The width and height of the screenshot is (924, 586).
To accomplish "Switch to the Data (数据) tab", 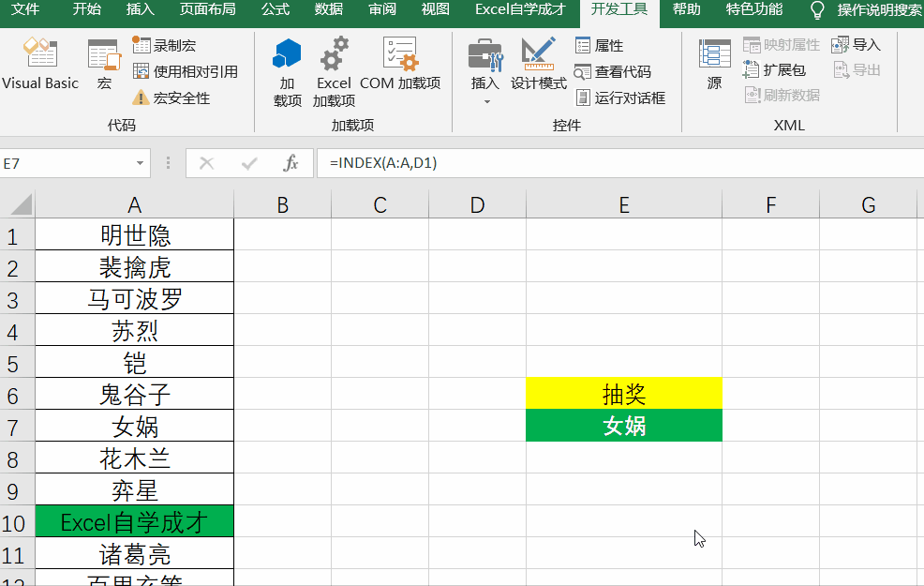I will (329, 9).
